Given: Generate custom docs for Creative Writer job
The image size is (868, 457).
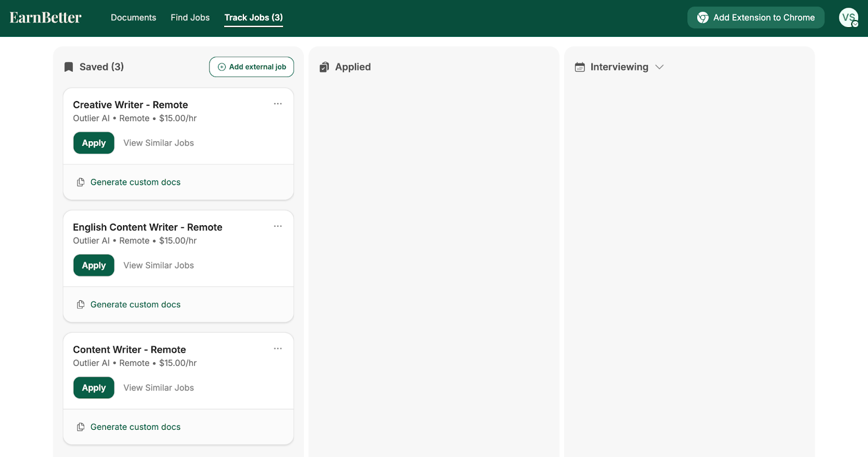Looking at the screenshot, I should coord(135,182).
